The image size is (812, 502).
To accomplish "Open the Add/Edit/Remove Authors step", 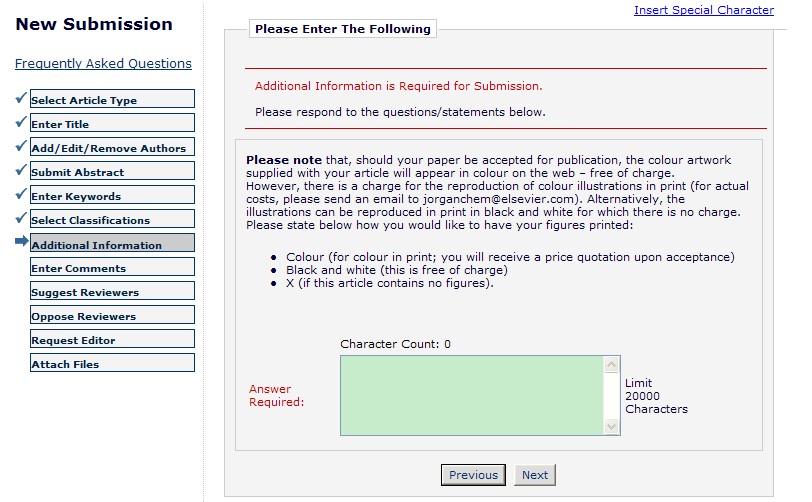I will coord(111,147).
